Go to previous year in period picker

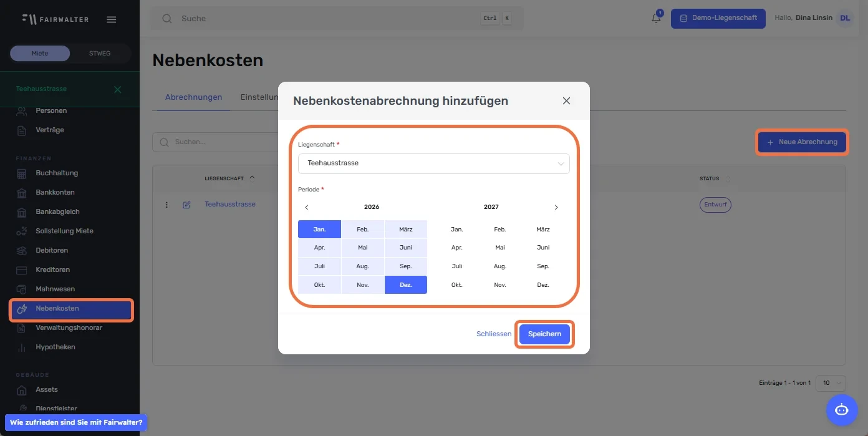pos(306,207)
